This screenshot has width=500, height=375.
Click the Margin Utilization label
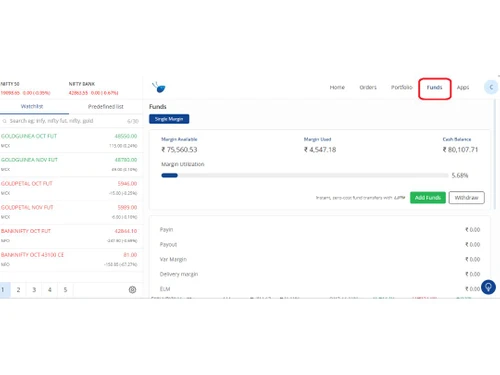(x=183, y=164)
